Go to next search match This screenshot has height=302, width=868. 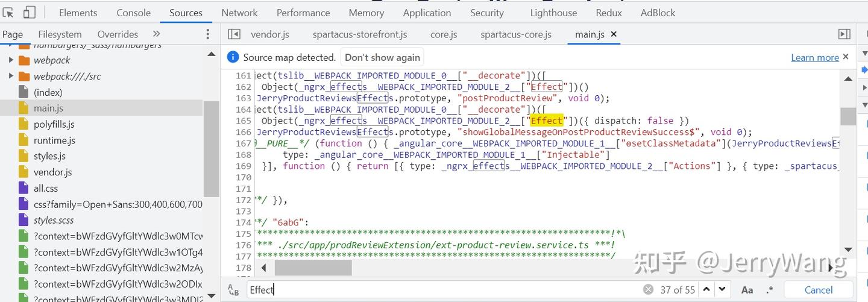pyautogui.click(x=722, y=290)
